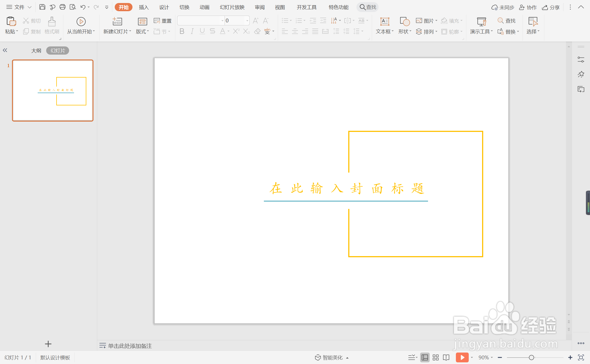Toggle Bold formatting
590x364 pixels.
pos(182,31)
